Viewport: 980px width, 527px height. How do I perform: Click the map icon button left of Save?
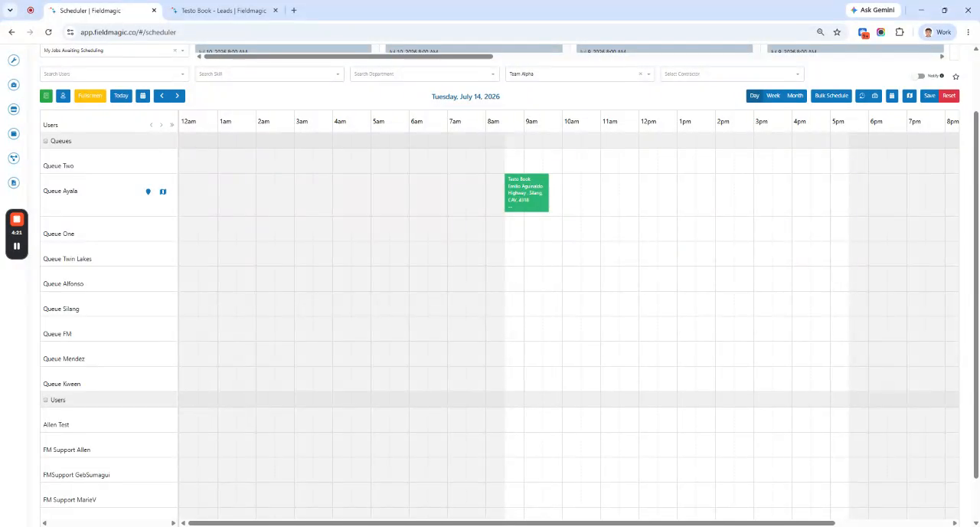pyautogui.click(x=909, y=96)
